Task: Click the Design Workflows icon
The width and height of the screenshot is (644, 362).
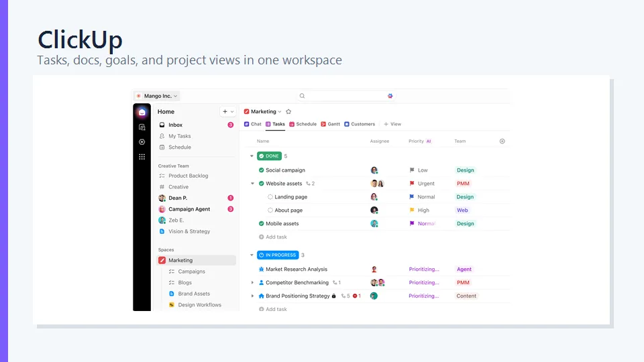Action: click(x=172, y=305)
